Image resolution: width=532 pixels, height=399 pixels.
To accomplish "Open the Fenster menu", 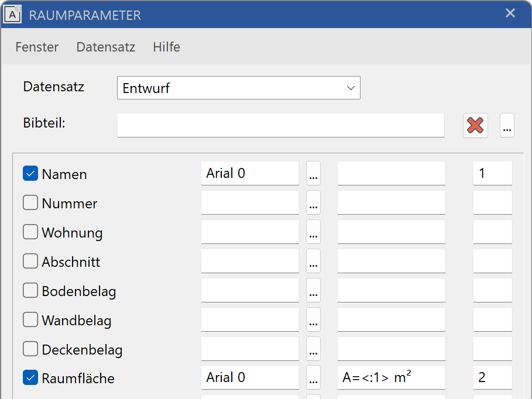I will [36, 47].
